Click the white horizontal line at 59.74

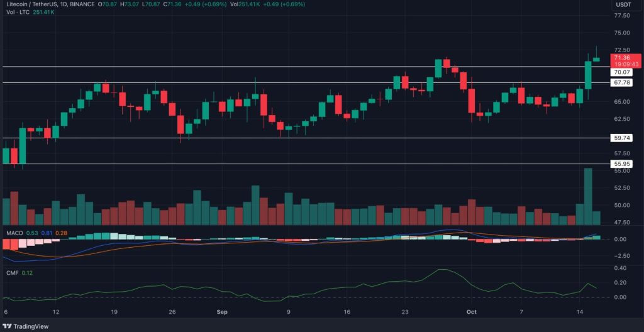[305, 138]
